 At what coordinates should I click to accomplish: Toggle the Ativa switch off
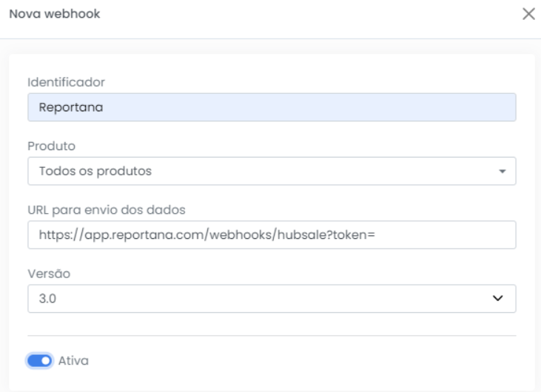click(40, 361)
